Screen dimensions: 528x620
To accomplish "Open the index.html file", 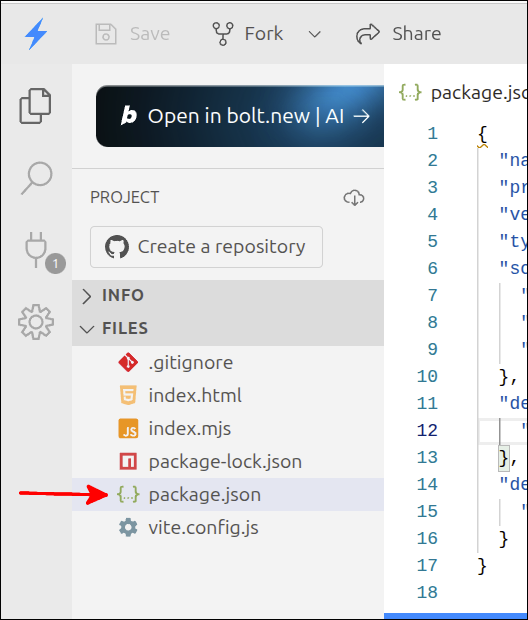I will click(x=228, y=395).
